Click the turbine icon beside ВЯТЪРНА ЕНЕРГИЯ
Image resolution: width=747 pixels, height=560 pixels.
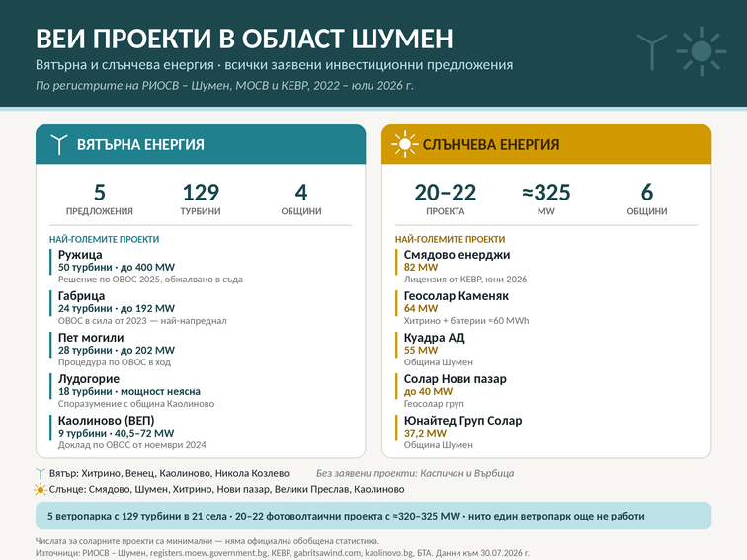coord(59,145)
